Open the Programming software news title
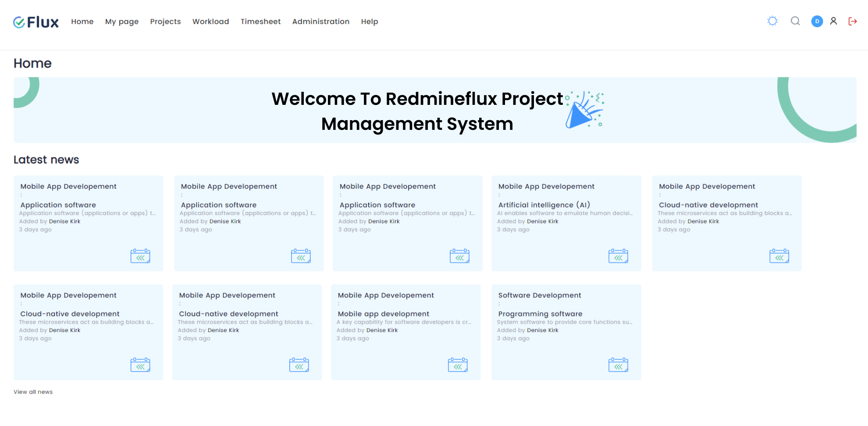This screenshot has height=426, width=868. tap(540, 314)
